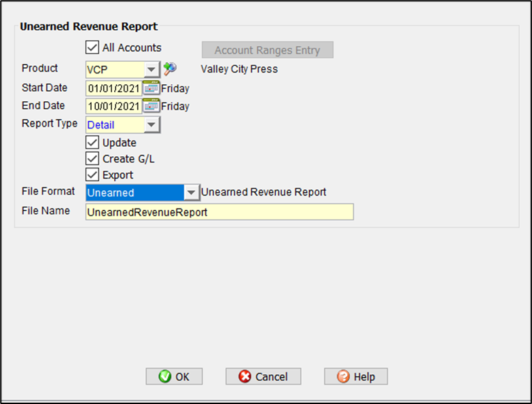Open the Start Date calendar picker
Viewport: 532px width, 404px height.
pyautogui.click(x=151, y=88)
